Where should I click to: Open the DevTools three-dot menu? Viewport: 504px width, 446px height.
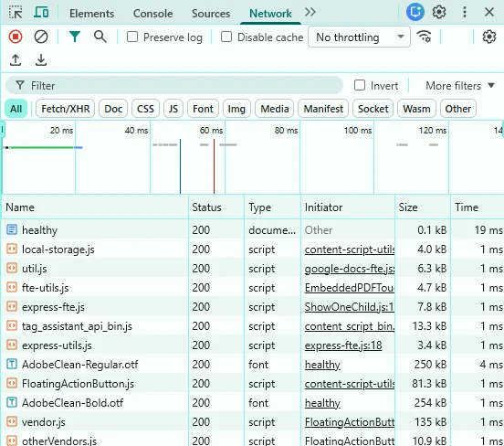465,12
